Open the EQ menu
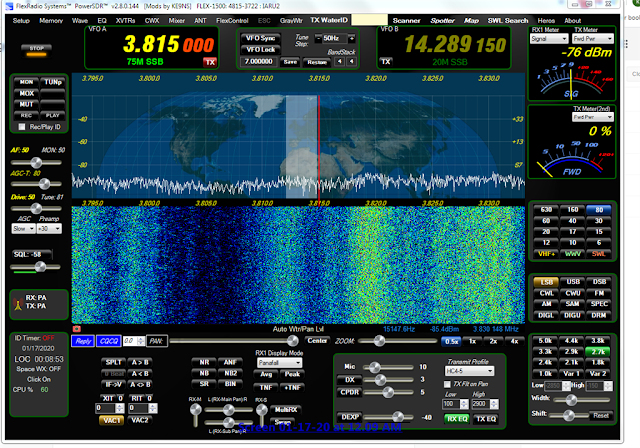Viewport: 640px width, 448px height. pos(102,20)
